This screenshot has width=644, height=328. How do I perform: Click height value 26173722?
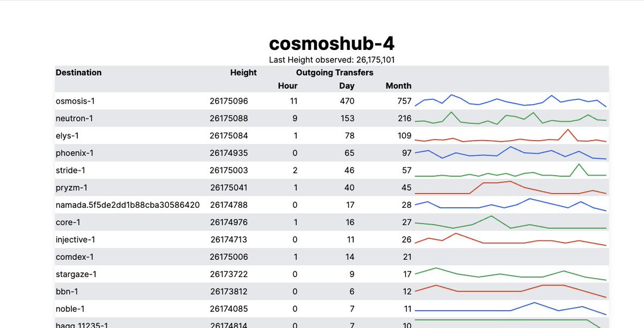pyautogui.click(x=229, y=274)
